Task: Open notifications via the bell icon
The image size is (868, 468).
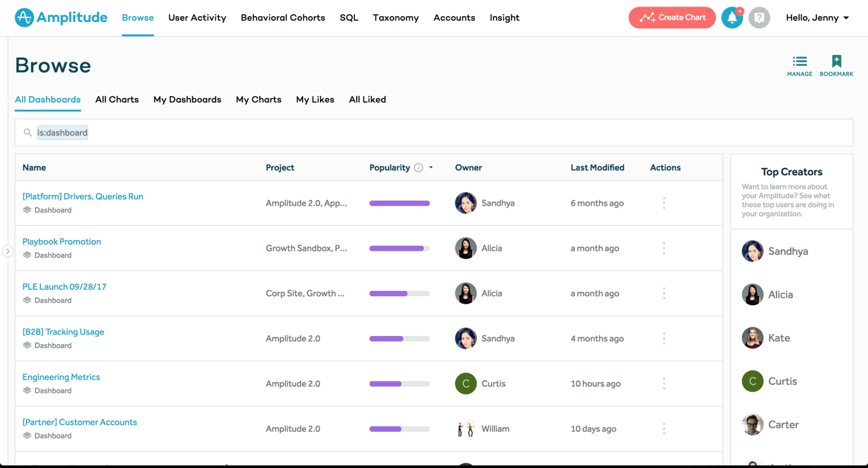Action: (732, 18)
